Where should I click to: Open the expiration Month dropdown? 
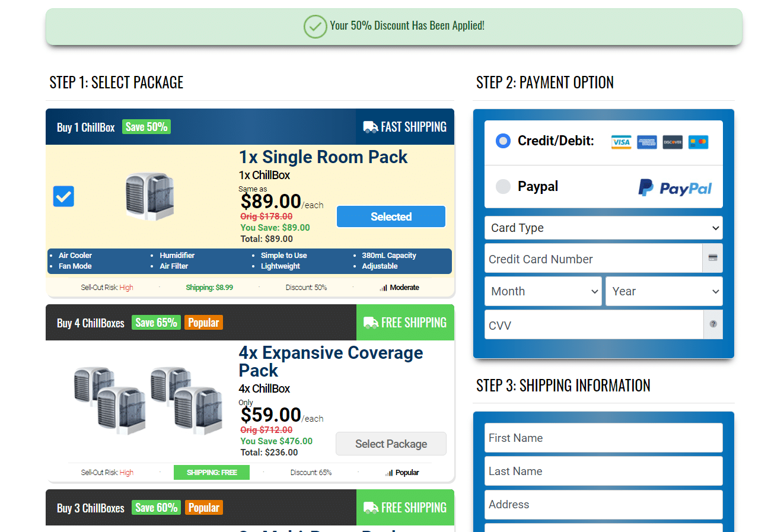[x=543, y=291]
